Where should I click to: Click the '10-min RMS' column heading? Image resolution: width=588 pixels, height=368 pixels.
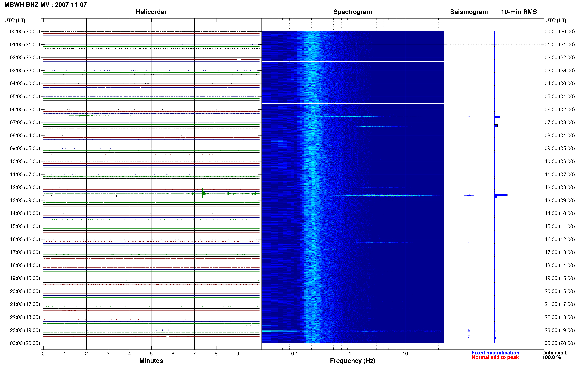point(519,12)
